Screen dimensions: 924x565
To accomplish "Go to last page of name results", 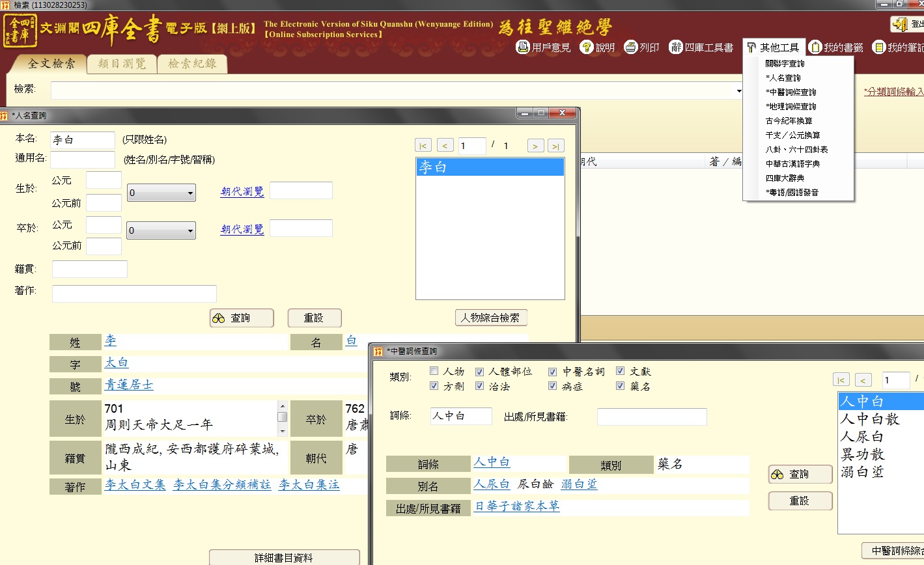I will click(x=555, y=146).
